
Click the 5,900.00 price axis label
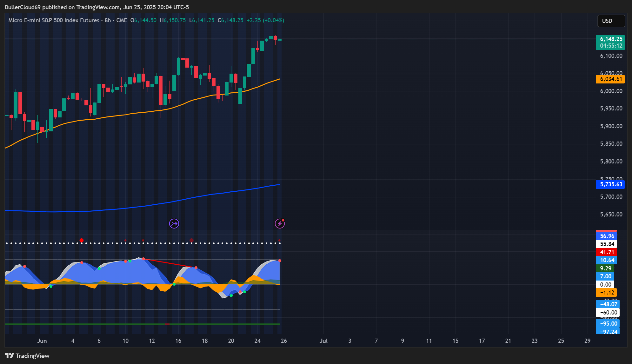point(611,126)
